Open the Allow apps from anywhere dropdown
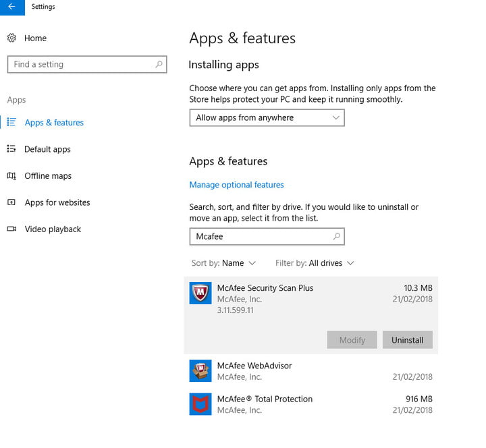 point(267,117)
